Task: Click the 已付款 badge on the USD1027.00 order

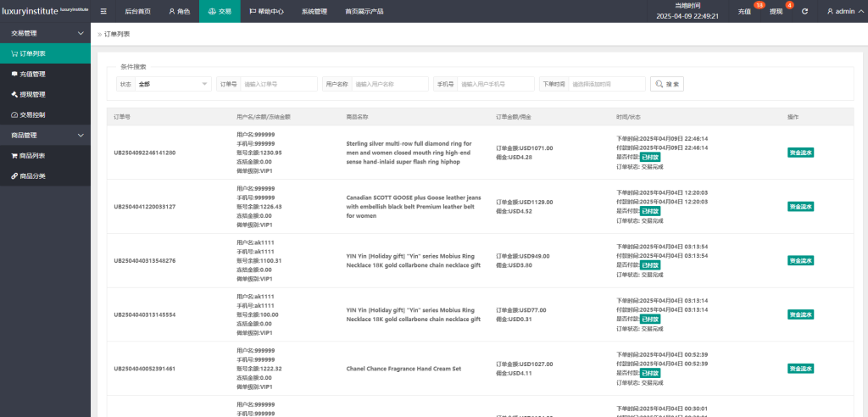Action: point(650,373)
